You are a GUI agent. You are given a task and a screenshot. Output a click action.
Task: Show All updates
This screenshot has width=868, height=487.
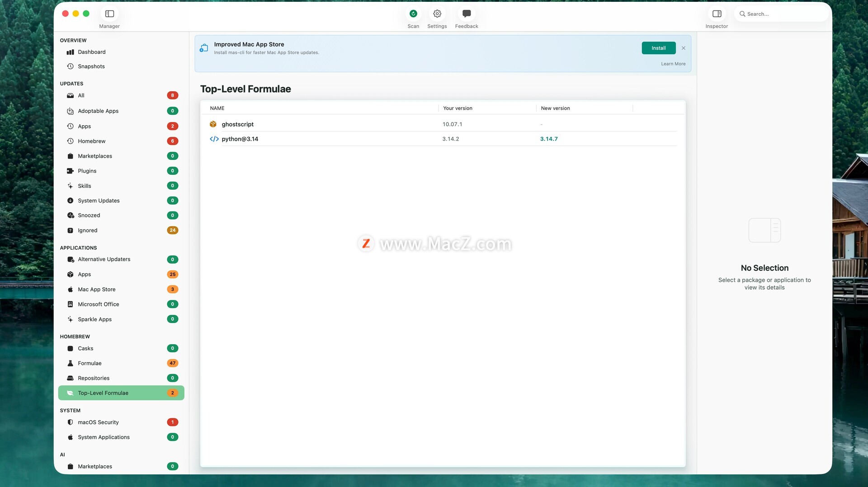[121, 95]
